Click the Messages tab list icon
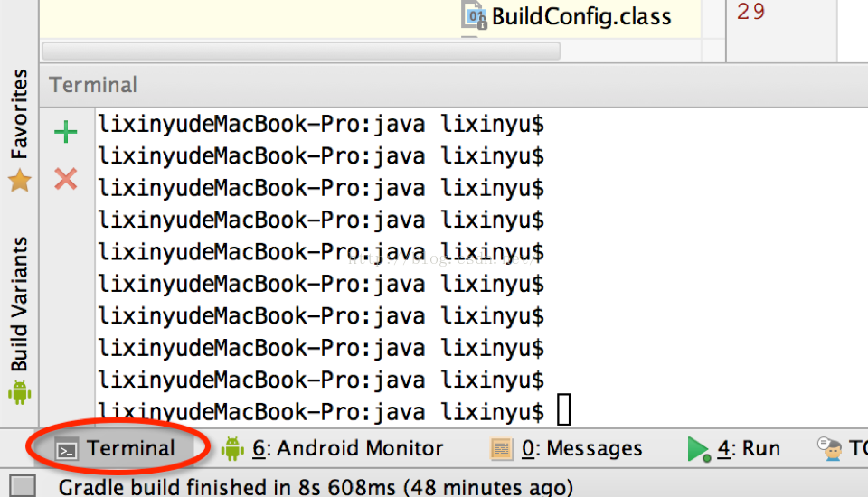The image size is (868, 497). tap(501, 449)
